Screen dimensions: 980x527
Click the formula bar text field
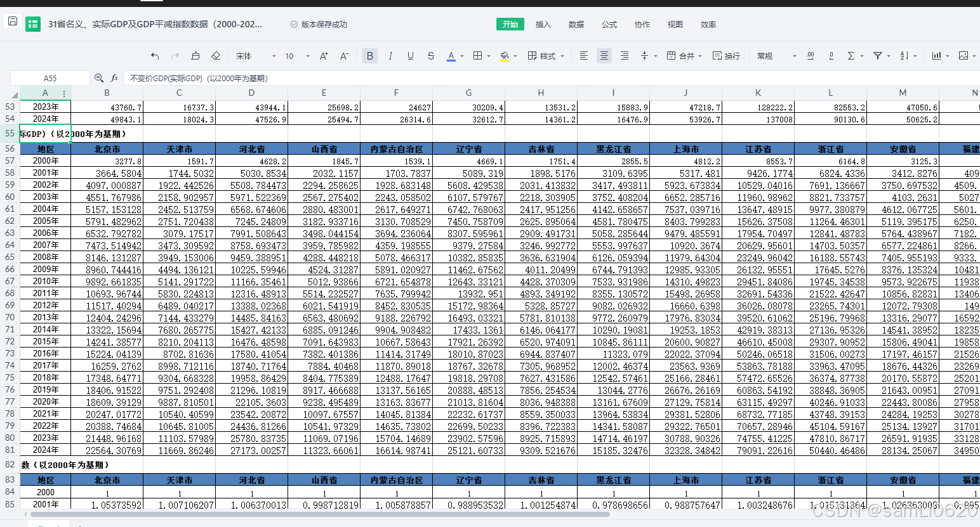551,78
